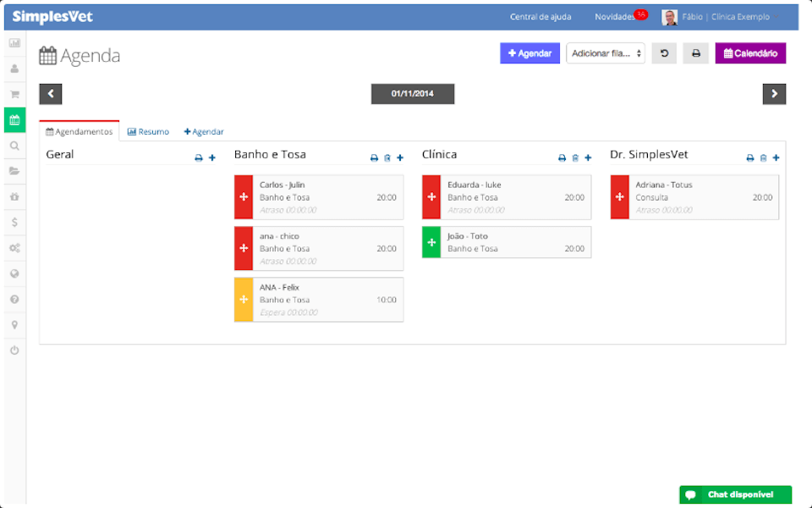This screenshot has height=508, width=812.
Task: Click the power logout icon in sidebar
Action: (x=14, y=350)
